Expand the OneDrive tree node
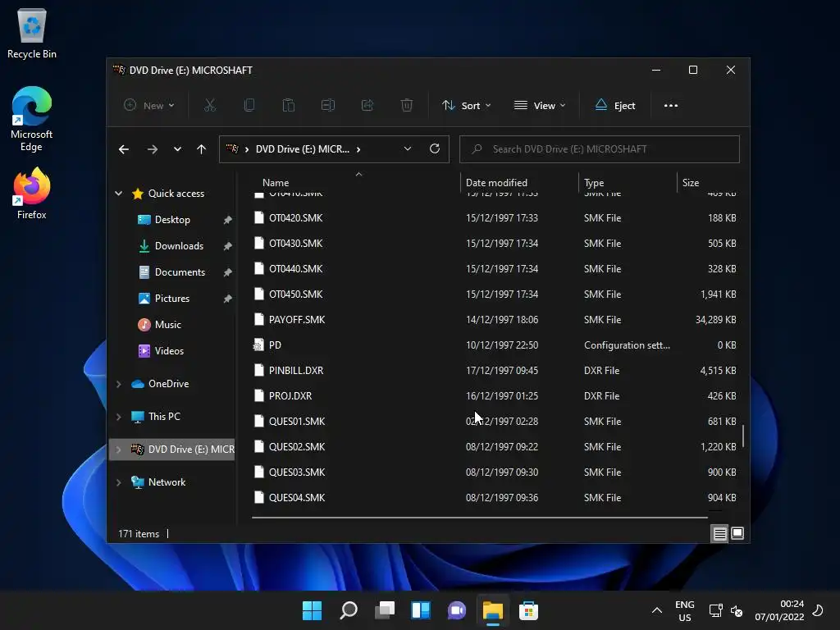Viewport: 840px width, 630px height. click(x=118, y=384)
